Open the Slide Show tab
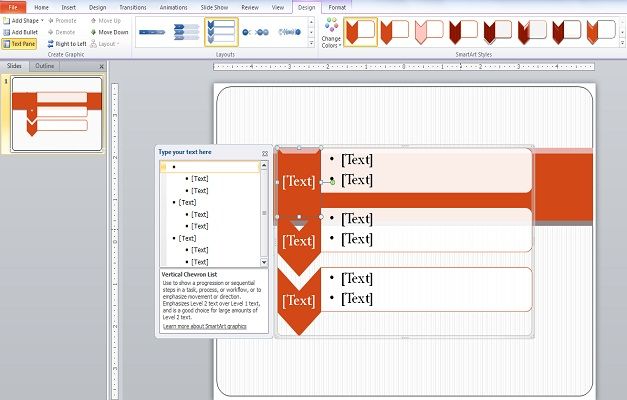The width and height of the screenshot is (627, 400). [x=214, y=7]
